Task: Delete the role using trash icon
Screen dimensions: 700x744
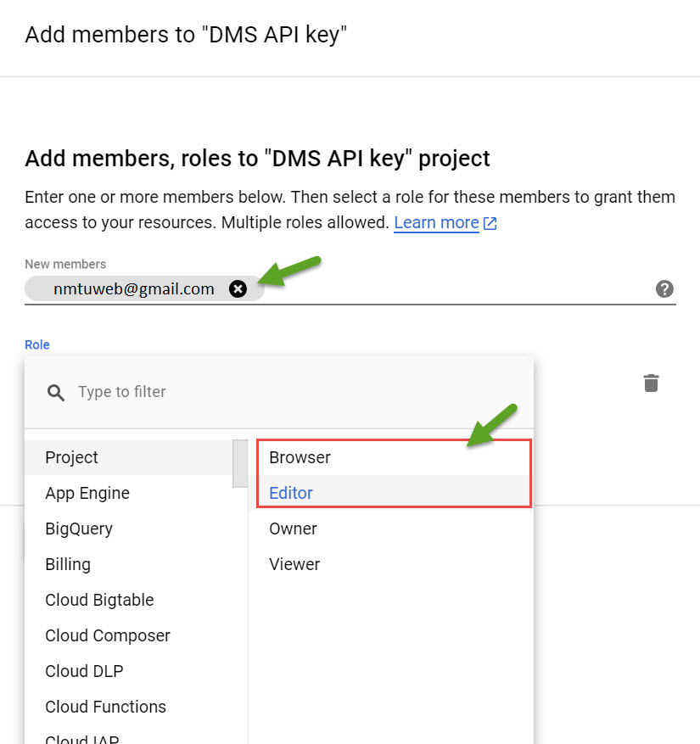Action: click(x=651, y=383)
